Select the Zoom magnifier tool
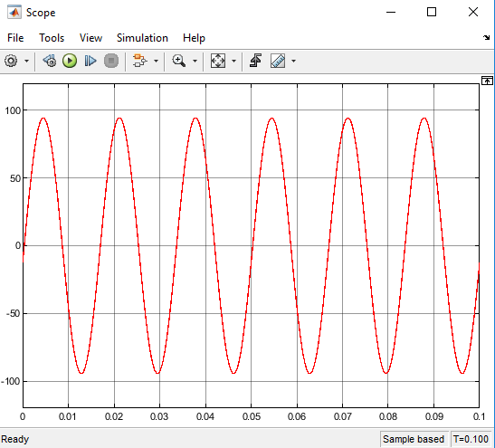Screen dimensions: 495x448 (x=178, y=61)
